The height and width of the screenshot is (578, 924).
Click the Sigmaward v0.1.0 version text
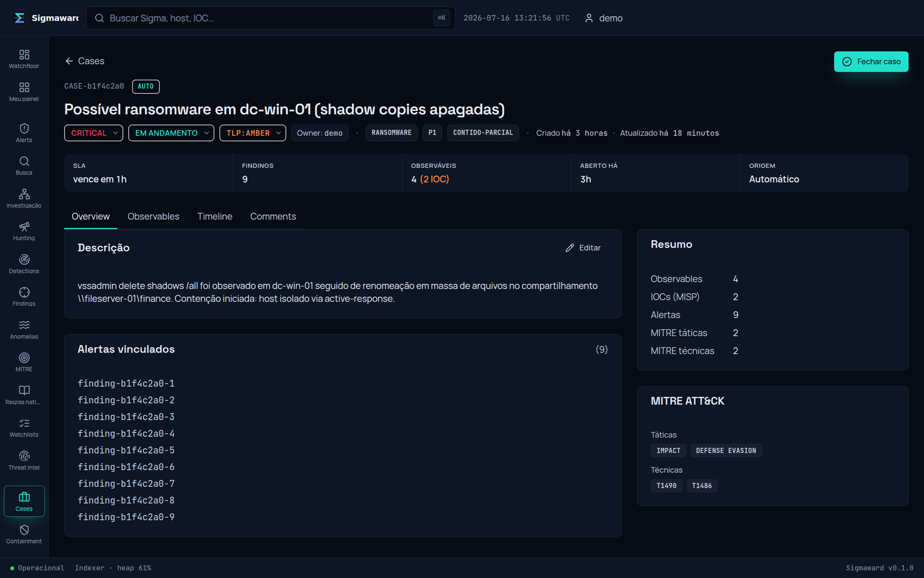pyautogui.click(x=880, y=568)
